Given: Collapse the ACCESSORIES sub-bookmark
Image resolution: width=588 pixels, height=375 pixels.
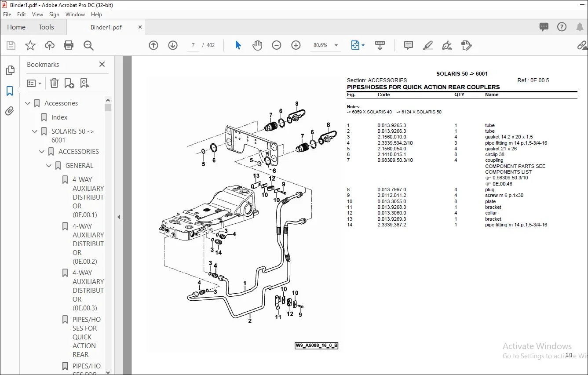Looking at the screenshot, I should pyautogui.click(x=42, y=152).
